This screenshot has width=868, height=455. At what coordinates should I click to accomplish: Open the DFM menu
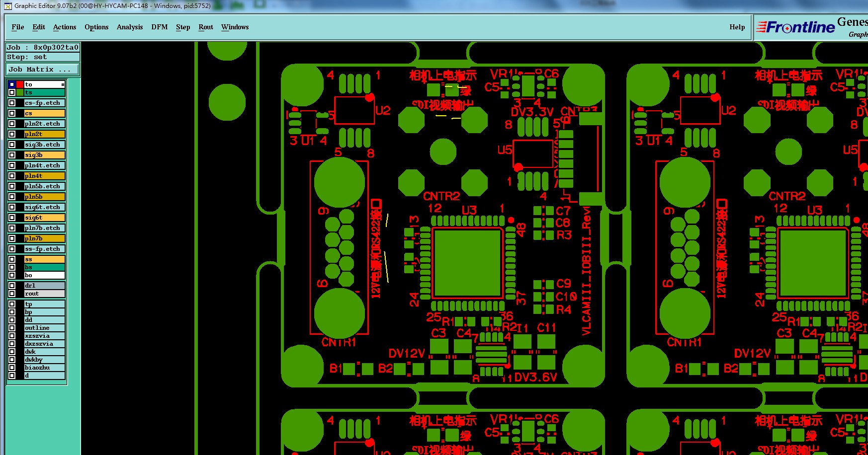pos(160,27)
